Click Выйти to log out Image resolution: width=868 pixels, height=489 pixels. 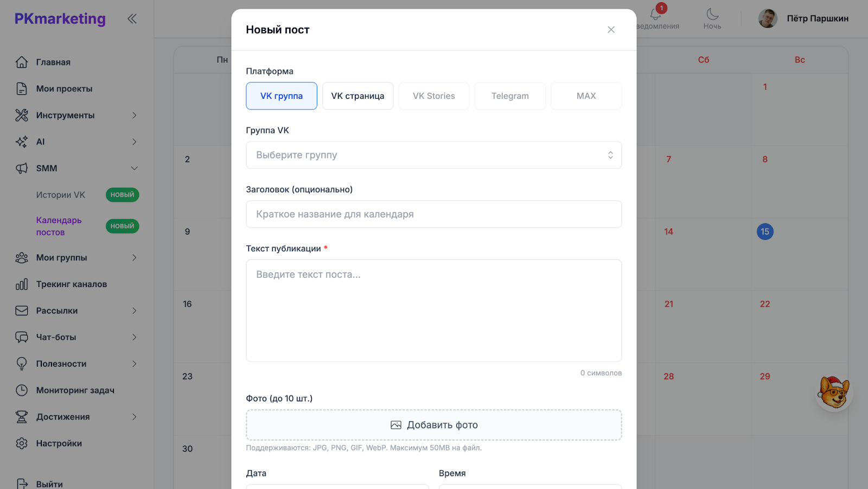click(x=49, y=484)
